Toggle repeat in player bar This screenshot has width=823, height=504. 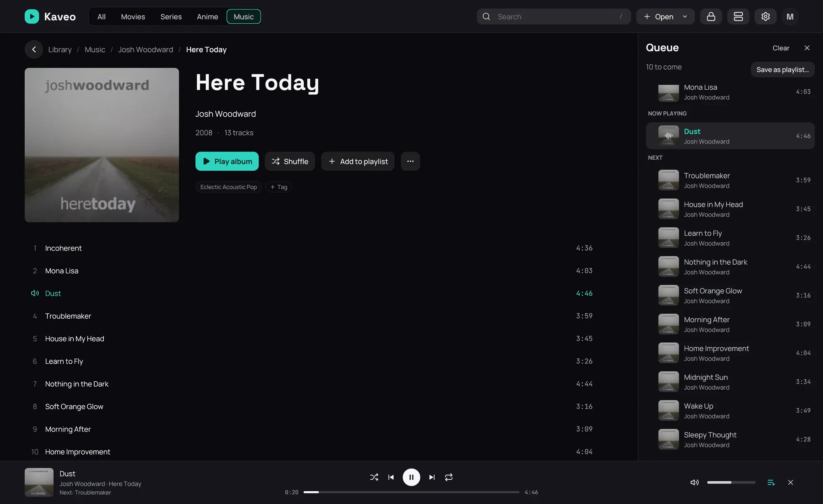click(x=449, y=477)
